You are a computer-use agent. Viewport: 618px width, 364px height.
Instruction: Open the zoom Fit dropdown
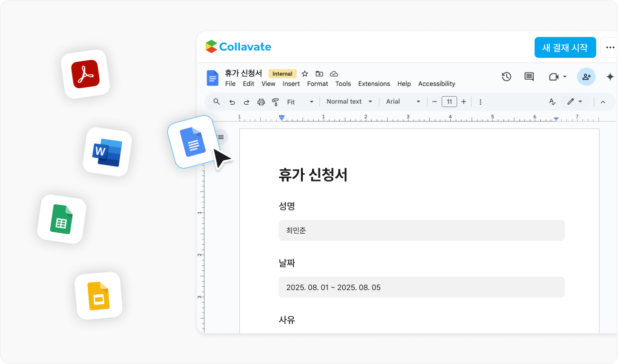point(300,101)
